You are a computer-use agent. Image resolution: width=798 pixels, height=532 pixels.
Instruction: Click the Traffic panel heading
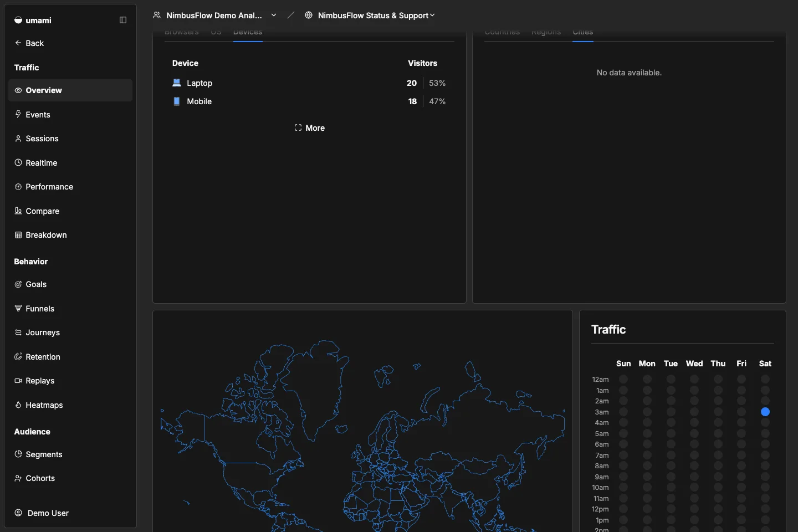pyautogui.click(x=608, y=330)
